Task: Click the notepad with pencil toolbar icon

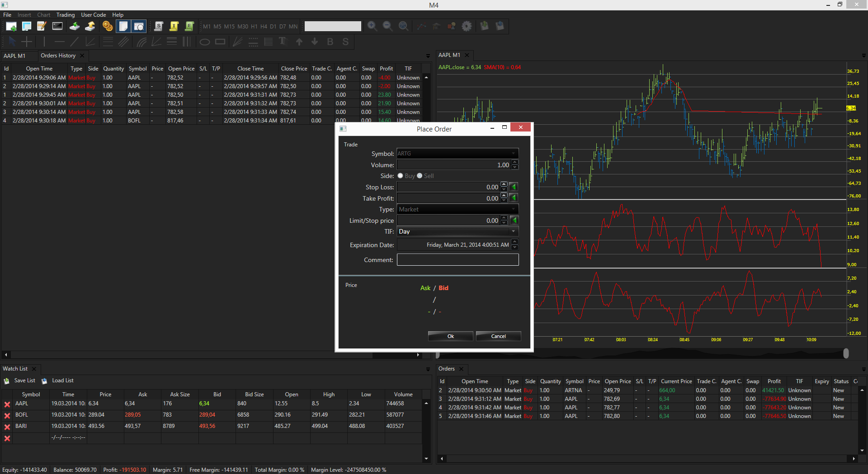Action: (42, 26)
